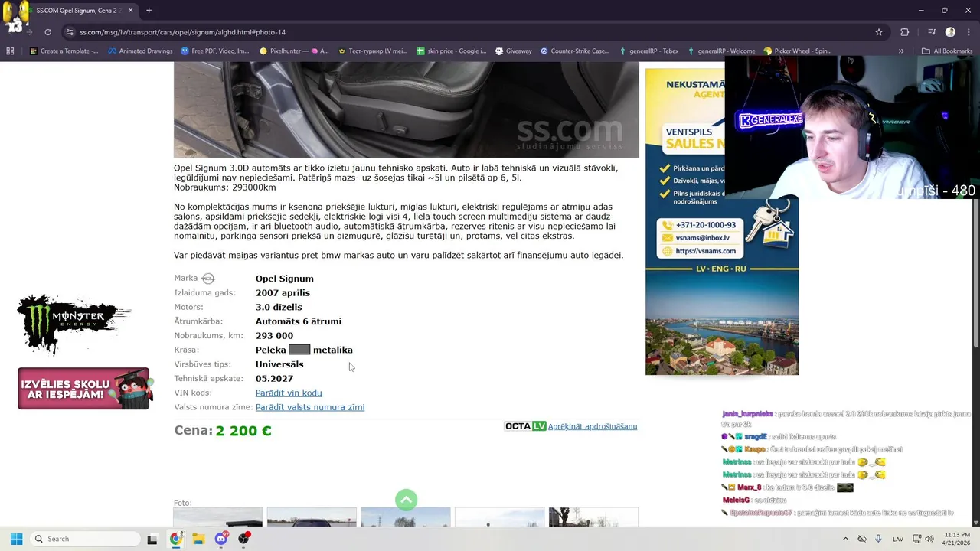Viewport: 980px width, 551px height.
Task: Open 'Create a Template' bookmark
Action: pos(64,51)
